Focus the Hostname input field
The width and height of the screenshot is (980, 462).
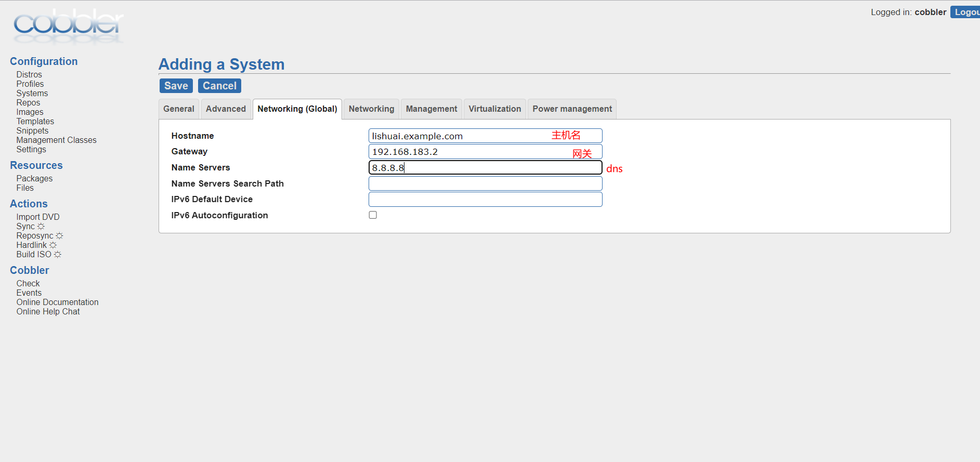pyautogui.click(x=486, y=136)
